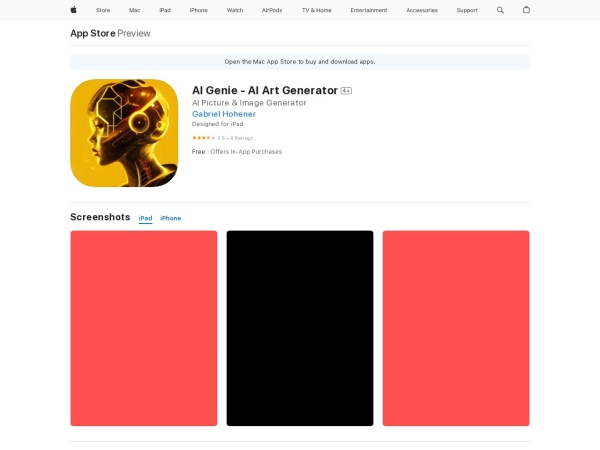Open the Mac menu item
Screen dimensions: 600x450
pos(134,10)
